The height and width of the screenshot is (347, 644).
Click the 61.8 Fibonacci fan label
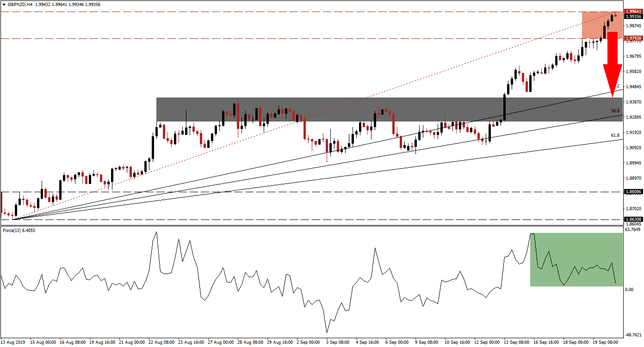[615, 135]
